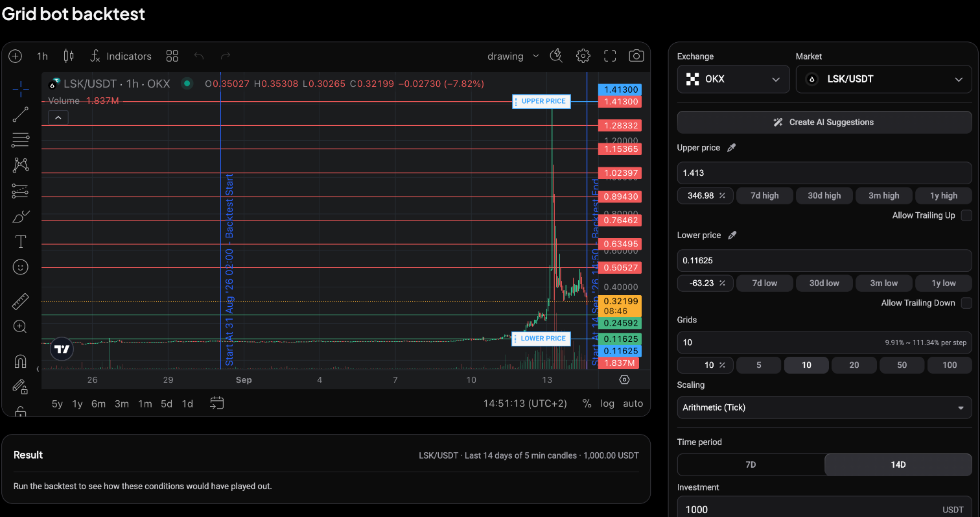The image size is (980, 517).
Task: Set upper price to 30d high
Action: click(824, 195)
